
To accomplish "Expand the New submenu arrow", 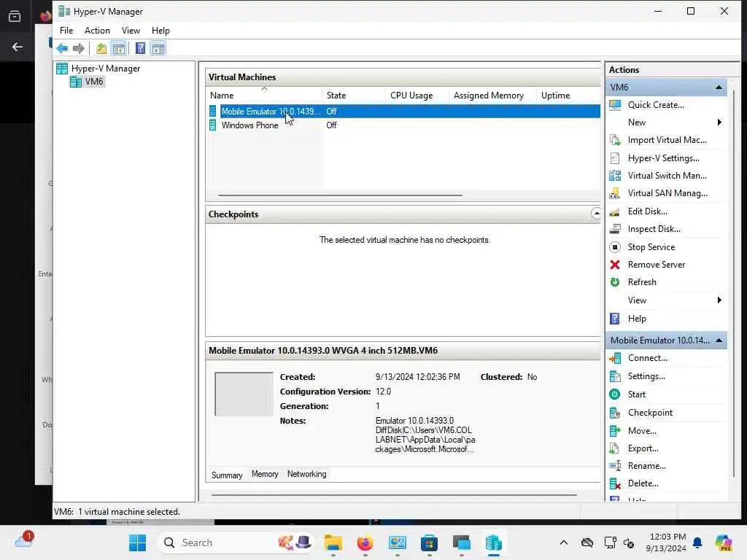I will pos(719,122).
